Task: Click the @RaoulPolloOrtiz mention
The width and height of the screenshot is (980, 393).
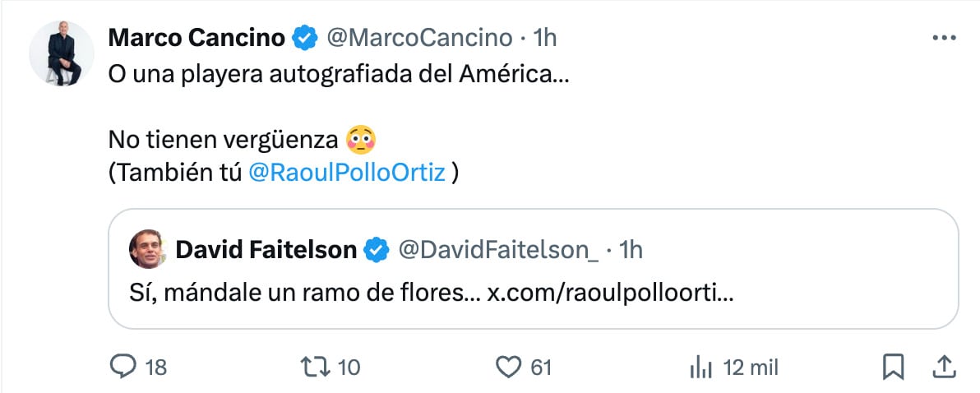Action: pyautogui.click(x=346, y=172)
